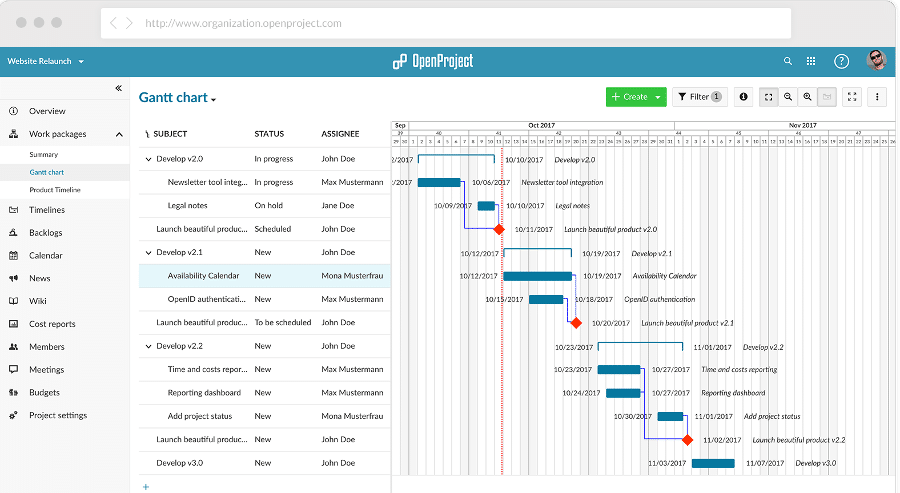Collapse the Develop v2.0 row
This screenshot has height=493, width=900.
(x=148, y=160)
